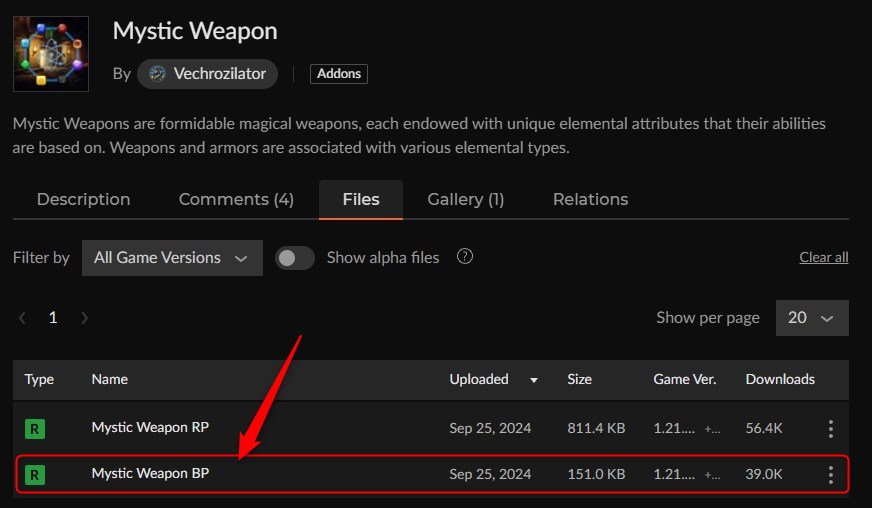Open the Relations tab
This screenshot has height=508, width=872.
point(590,199)
